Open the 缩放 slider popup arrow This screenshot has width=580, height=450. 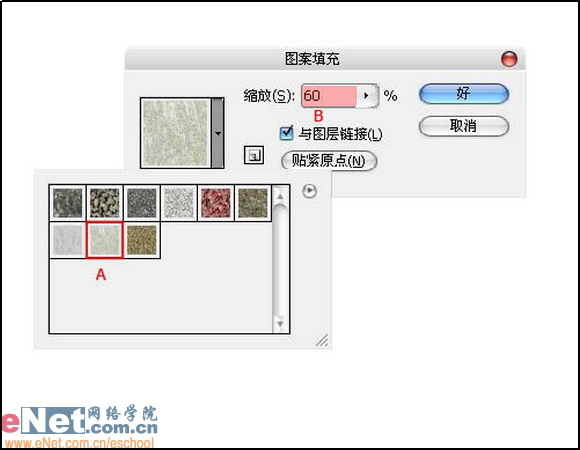tap(367, 96)
